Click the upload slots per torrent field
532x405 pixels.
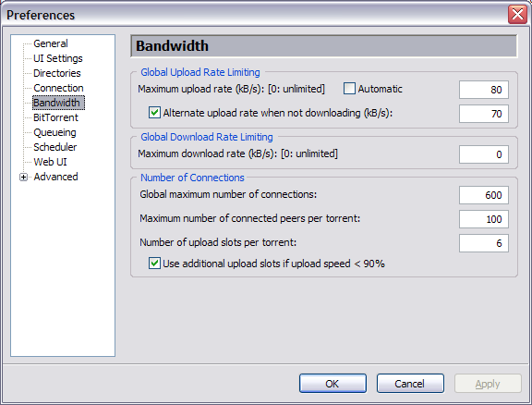coord(484,243)
